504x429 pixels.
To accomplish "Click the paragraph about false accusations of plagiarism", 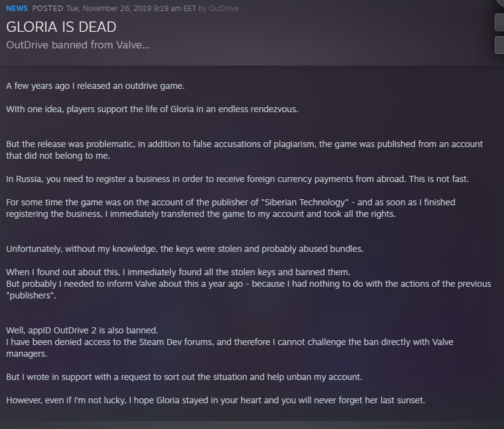I will click(x=244, y=150).
